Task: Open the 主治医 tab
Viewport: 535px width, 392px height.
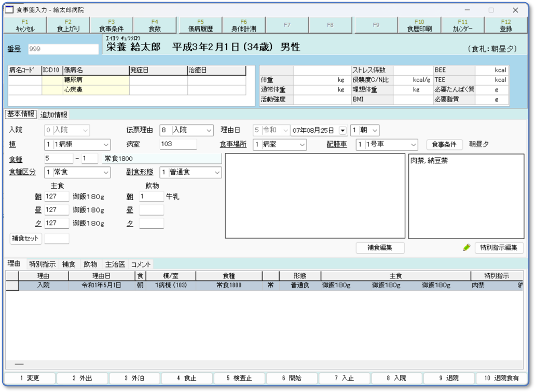Action: coord(115,264)
